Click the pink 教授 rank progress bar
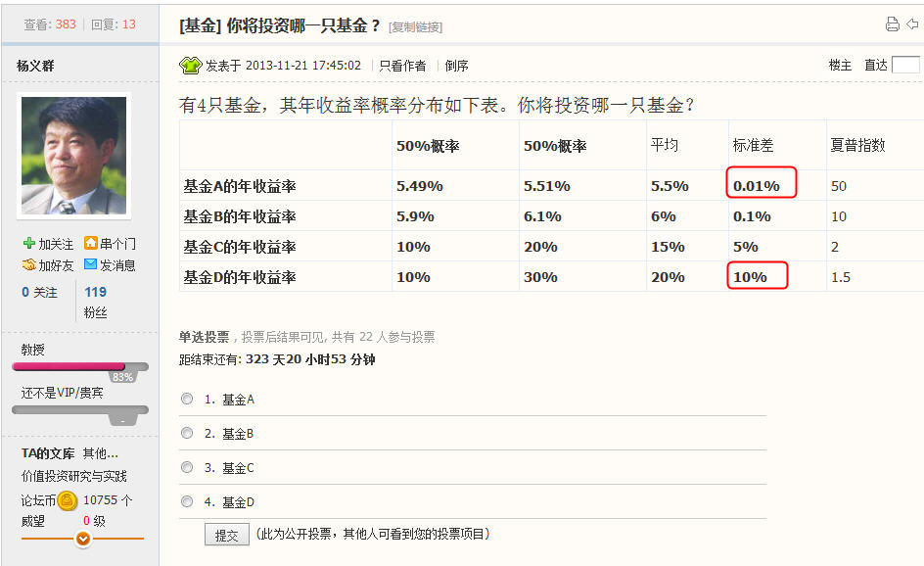 click(x=69, y=366)
